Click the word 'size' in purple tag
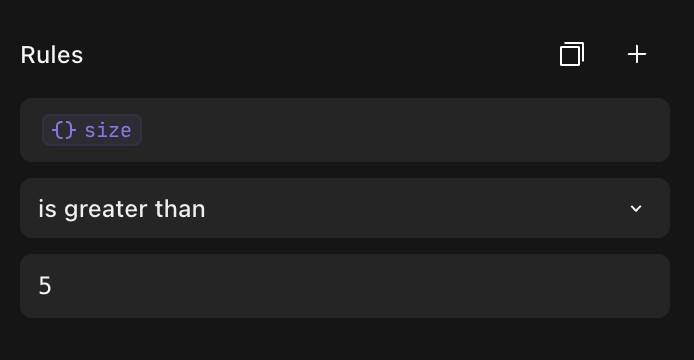 click(108, 131)
